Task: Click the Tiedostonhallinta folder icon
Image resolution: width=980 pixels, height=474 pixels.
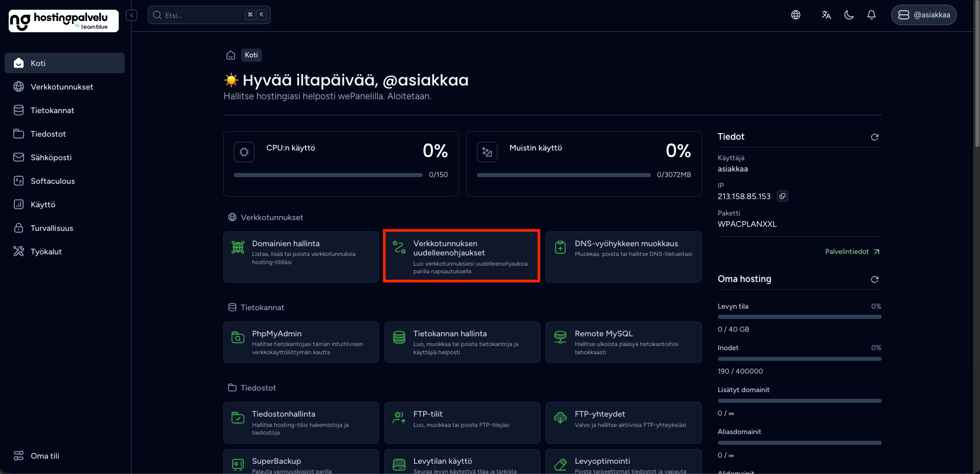Action: coord(238,418)
